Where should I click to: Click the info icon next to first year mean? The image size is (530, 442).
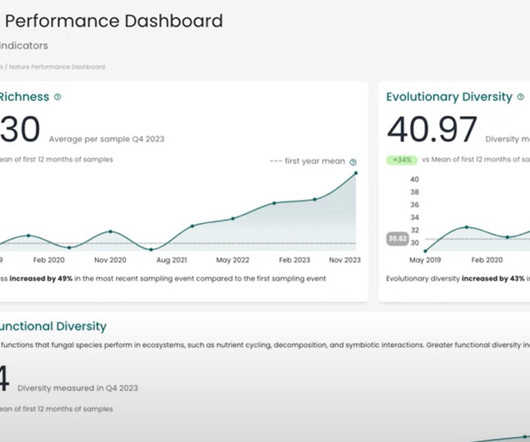click(x=353, y=162)
